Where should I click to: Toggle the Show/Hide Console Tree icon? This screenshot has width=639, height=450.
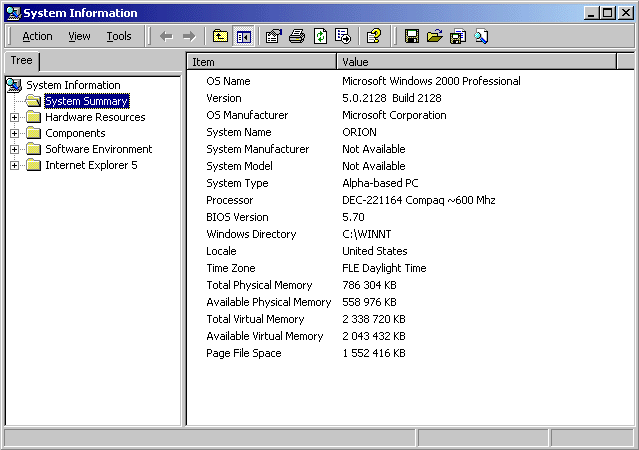point(243,36)
